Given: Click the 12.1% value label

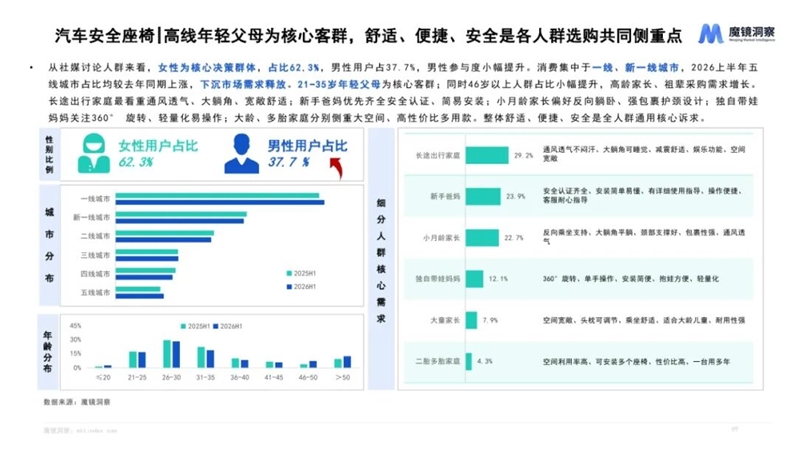Looking at the screenshot, I should point(498,279).
